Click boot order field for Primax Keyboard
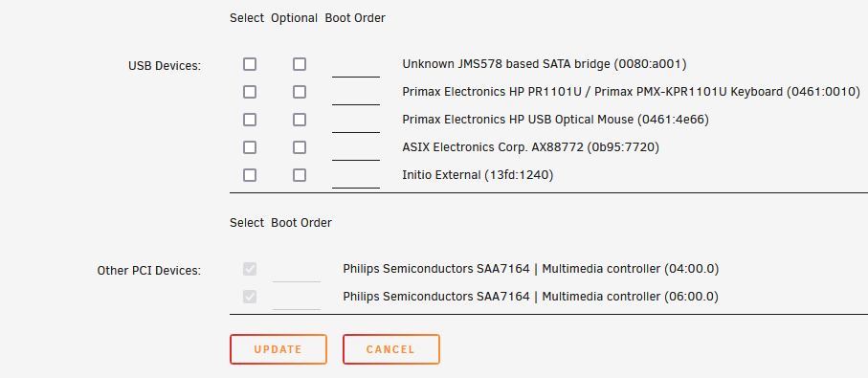The height and width of the screenshot is (378, 868). tap(356, 93)
